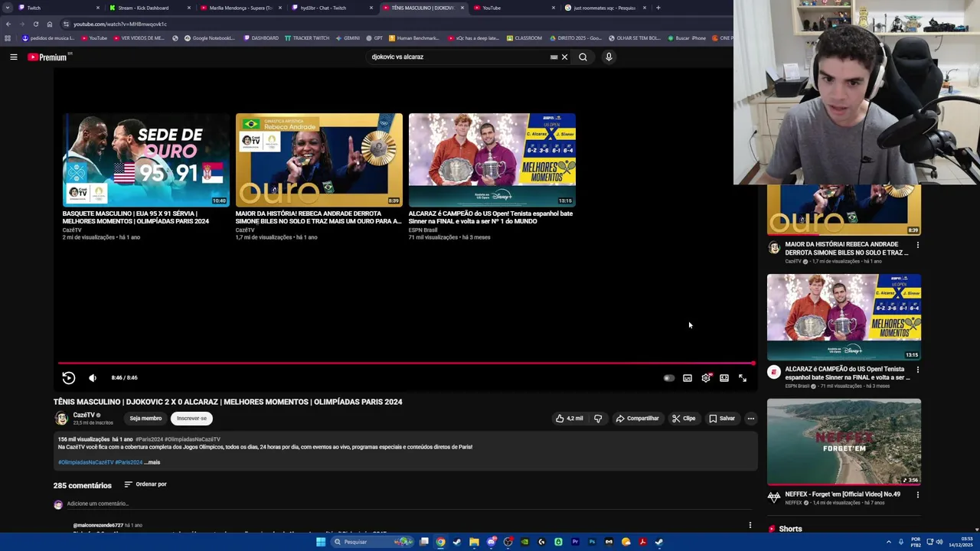
Task: Switch to the YouTube tab beside the active video tab
Action: (513, 8)
